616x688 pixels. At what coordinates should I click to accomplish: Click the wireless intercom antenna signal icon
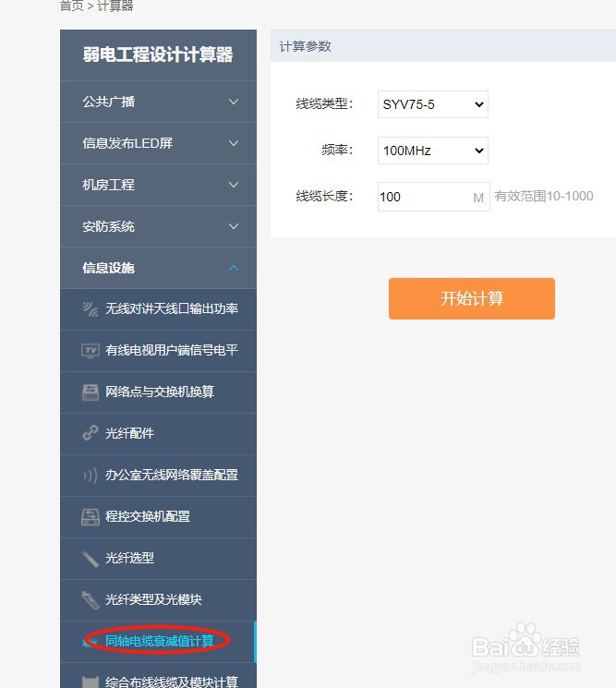(x=91, y=308)
